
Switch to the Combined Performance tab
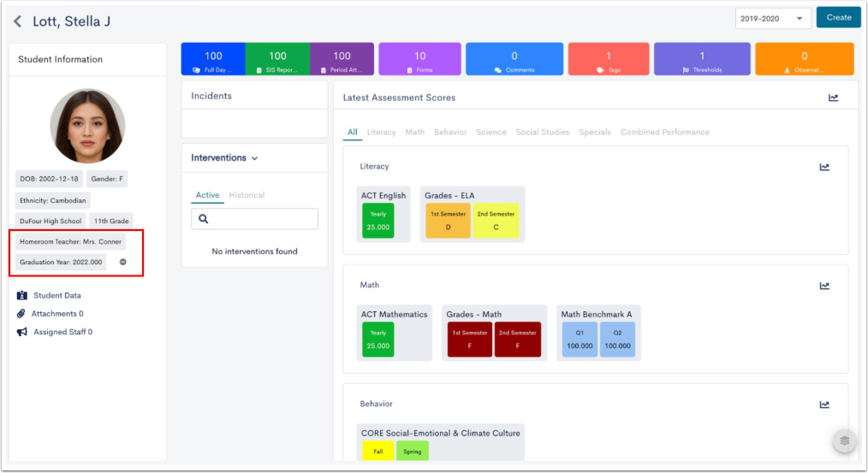pyautogui.click(x=665, y=133)
